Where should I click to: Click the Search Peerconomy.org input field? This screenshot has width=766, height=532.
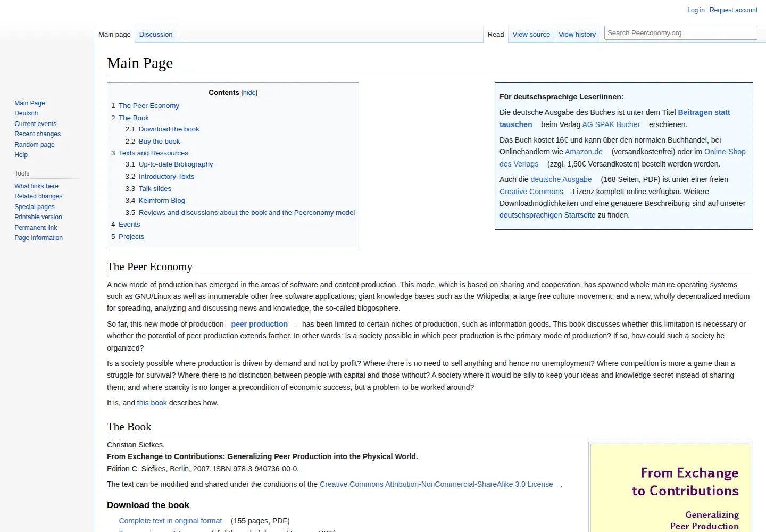coord(680,33)
